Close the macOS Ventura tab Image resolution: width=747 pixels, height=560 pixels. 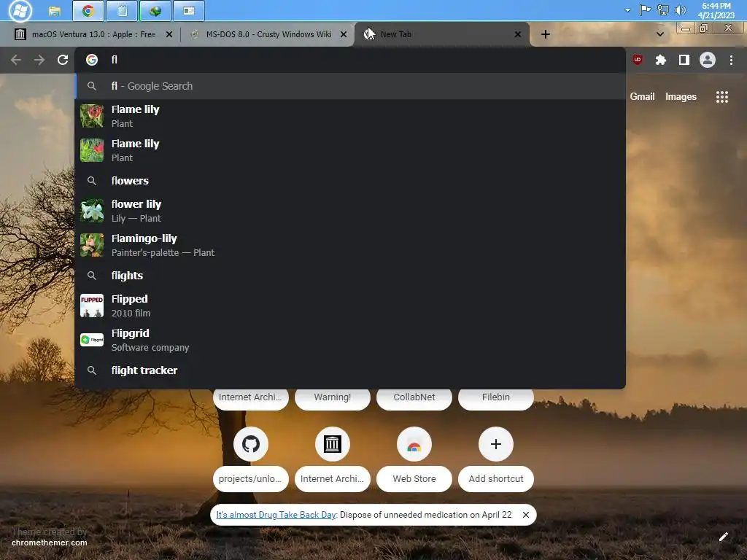[x=169, y=34]
